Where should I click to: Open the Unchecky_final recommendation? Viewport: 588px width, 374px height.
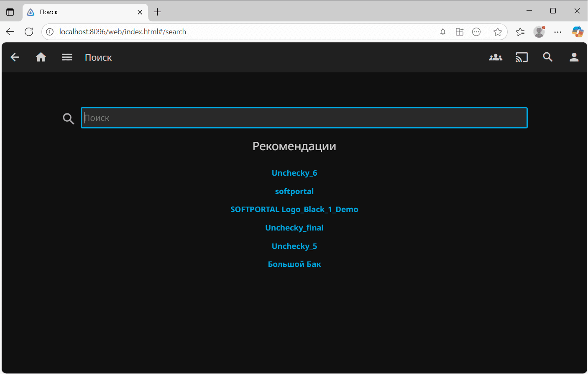click(294, 228)
